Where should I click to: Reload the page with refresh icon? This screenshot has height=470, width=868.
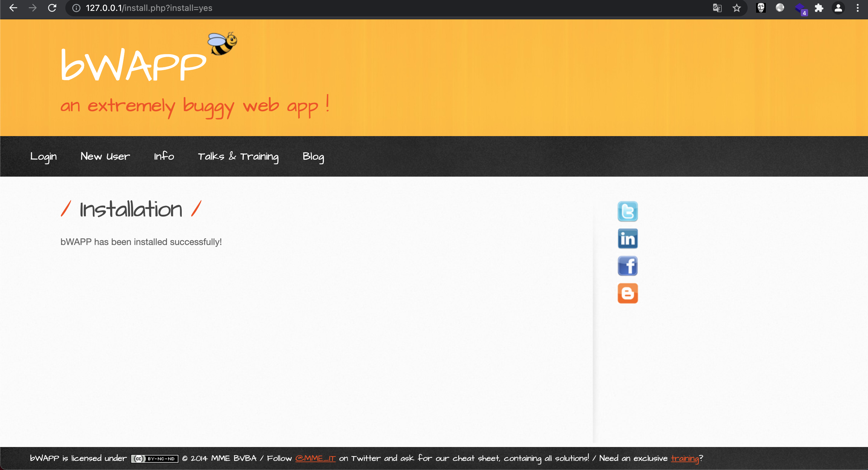pyautogui.click(x=52, y=8)
